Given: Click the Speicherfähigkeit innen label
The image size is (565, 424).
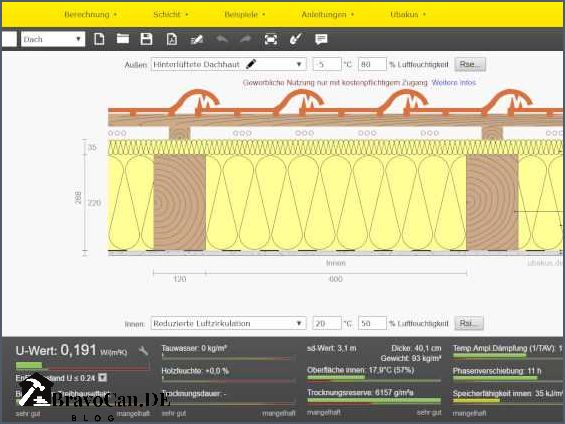Looking at the screenshot, I should tap(508, 393).
